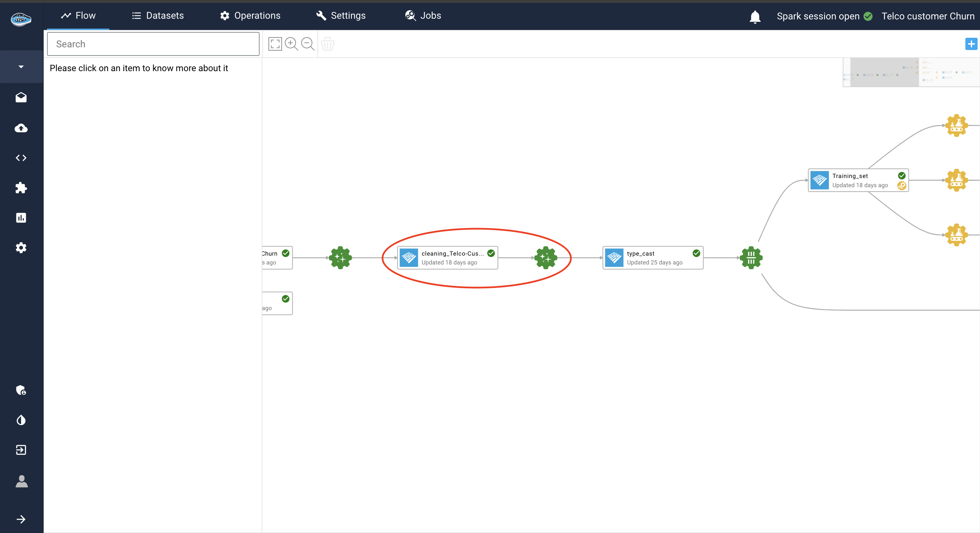The image size is (980, 533).
Task: Click the blue plus add button
Action: (971, 44)
